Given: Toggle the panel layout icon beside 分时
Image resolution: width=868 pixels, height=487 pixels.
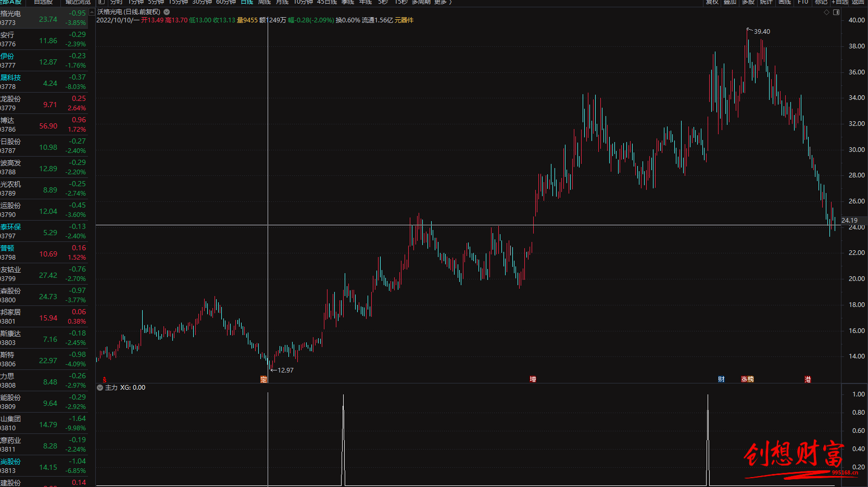Looking at the screenshot, I should 102,2.
